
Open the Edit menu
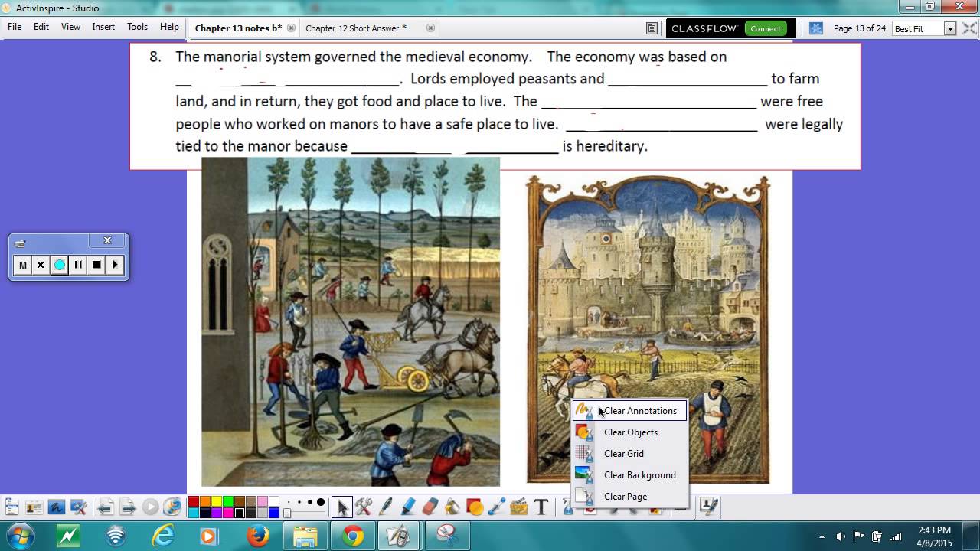[x=41, y=27]
